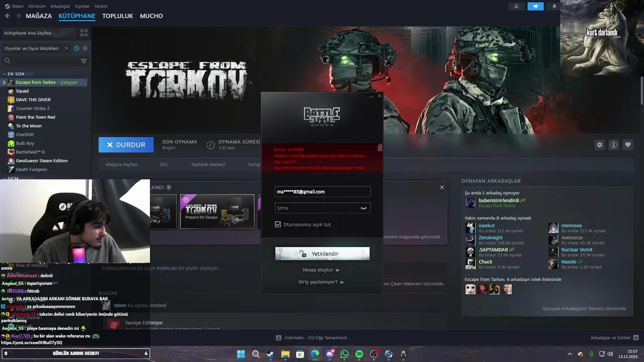Open Prepare for Escape DLC thumbnail
The height and width of the screenshot is (362, 644).
coord(217,211)
